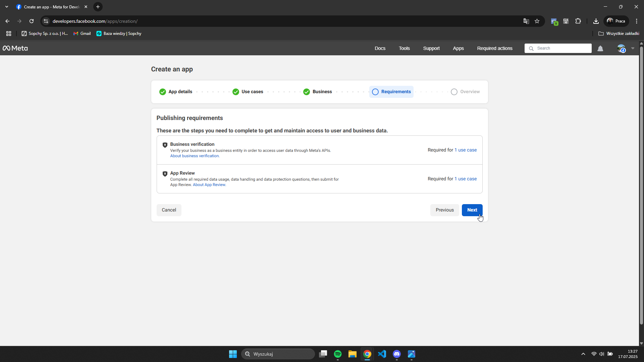644x362 pixels.
Task: Go back to the App details step
Action: [x=176, y=92]
